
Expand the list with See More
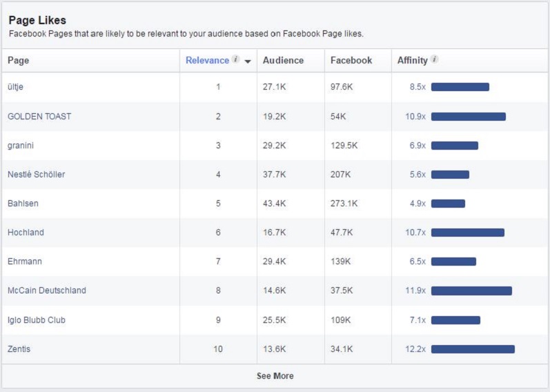click(x=275, y=376)
